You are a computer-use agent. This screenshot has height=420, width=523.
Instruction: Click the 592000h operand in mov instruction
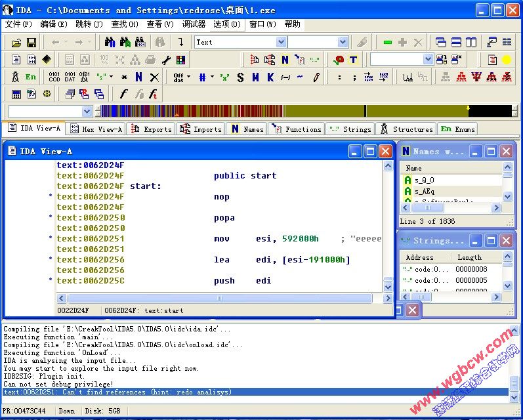point(300,238)
